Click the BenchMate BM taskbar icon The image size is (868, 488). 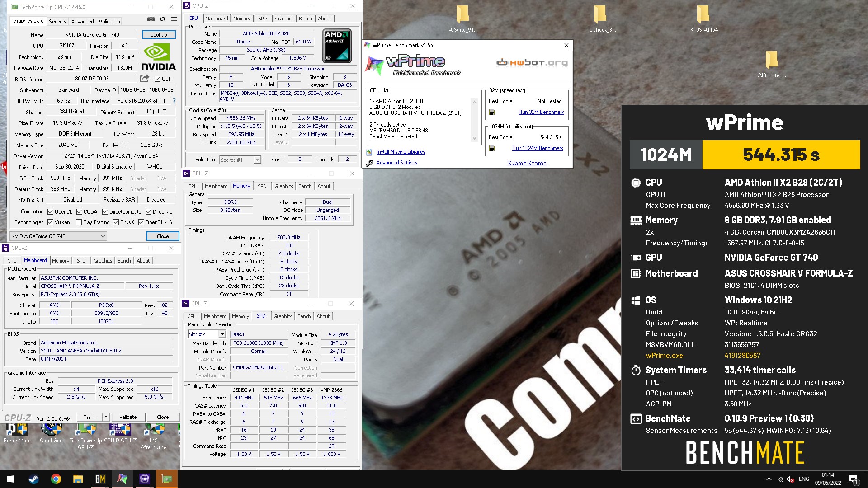pyautogui.click(x=100, y=479)
